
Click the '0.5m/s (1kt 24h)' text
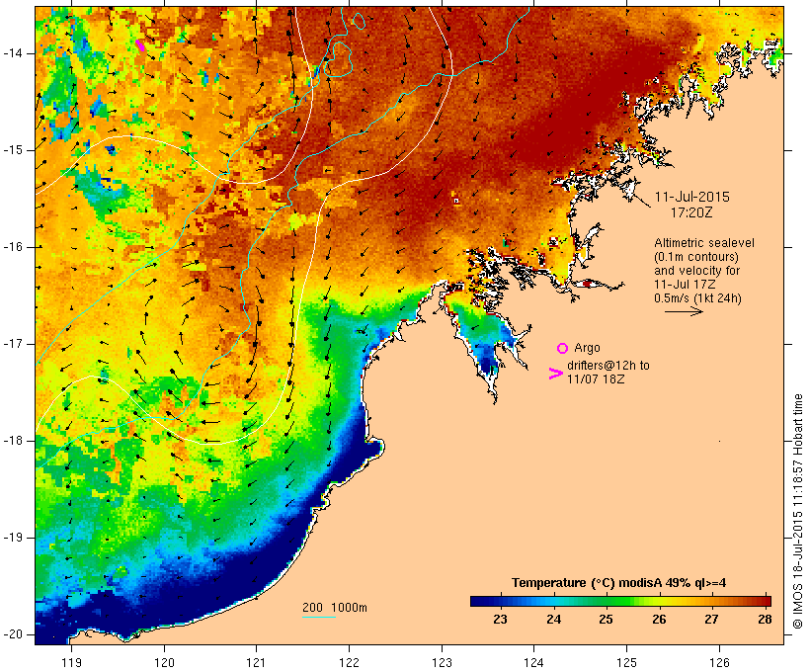697,298
